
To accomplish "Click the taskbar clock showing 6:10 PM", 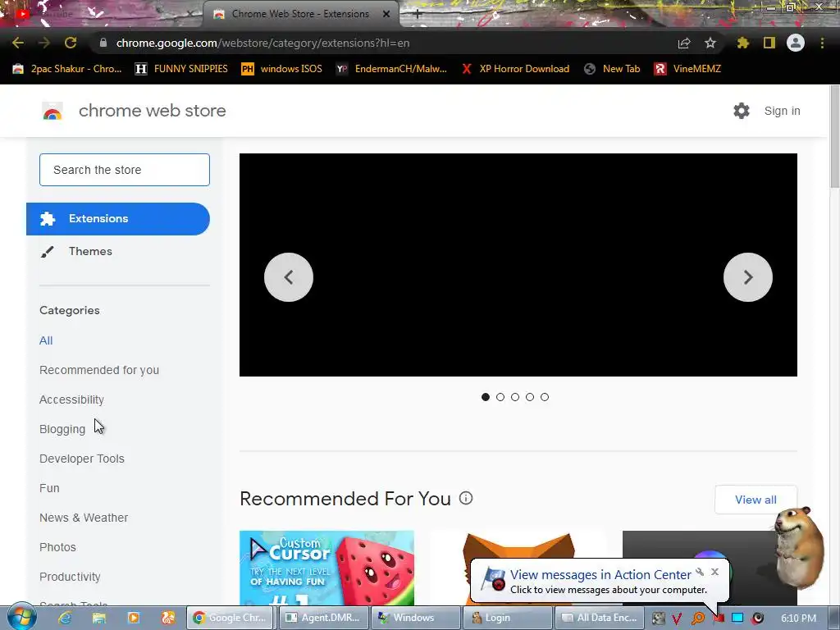I will click(x=798, y=619).
